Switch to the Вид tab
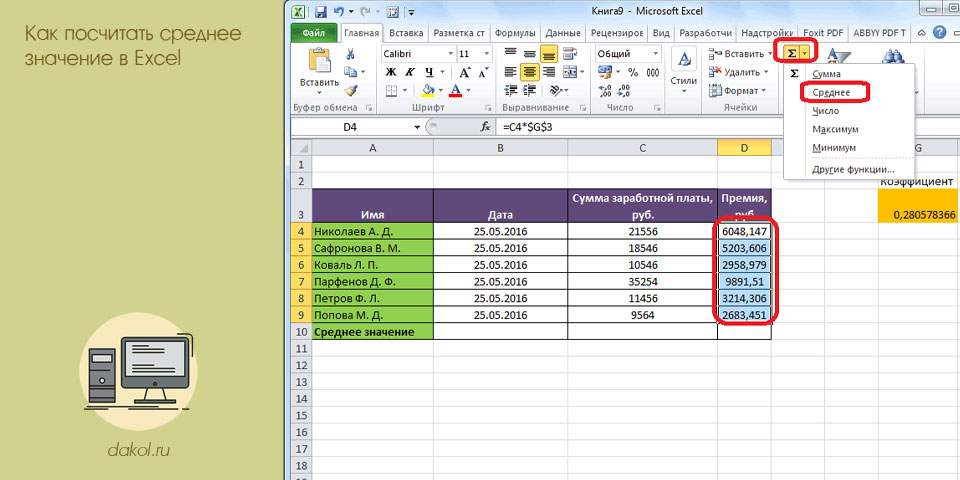 click(661, 32)
